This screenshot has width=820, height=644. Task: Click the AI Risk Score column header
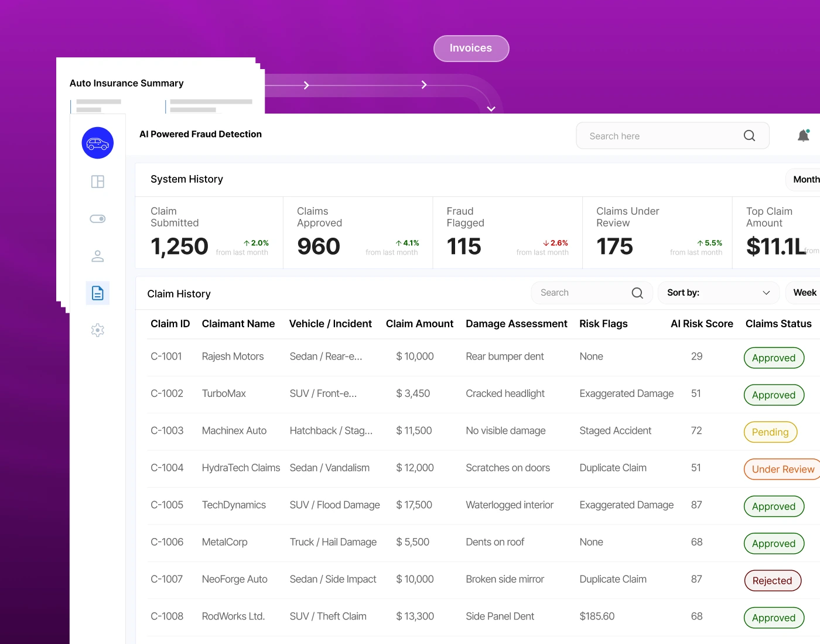click(702, 324)
